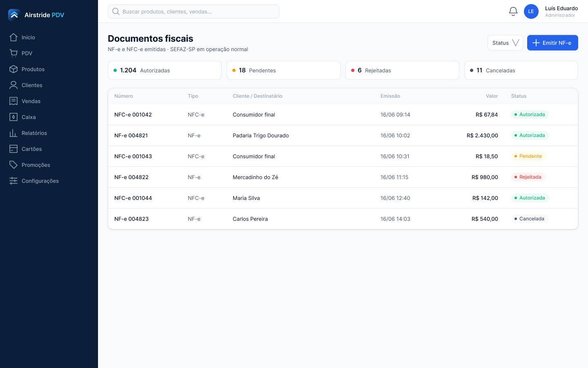This screenshot has height=368, width=588.
Task: Select the Cartões card icon
Action: (13, 149)
